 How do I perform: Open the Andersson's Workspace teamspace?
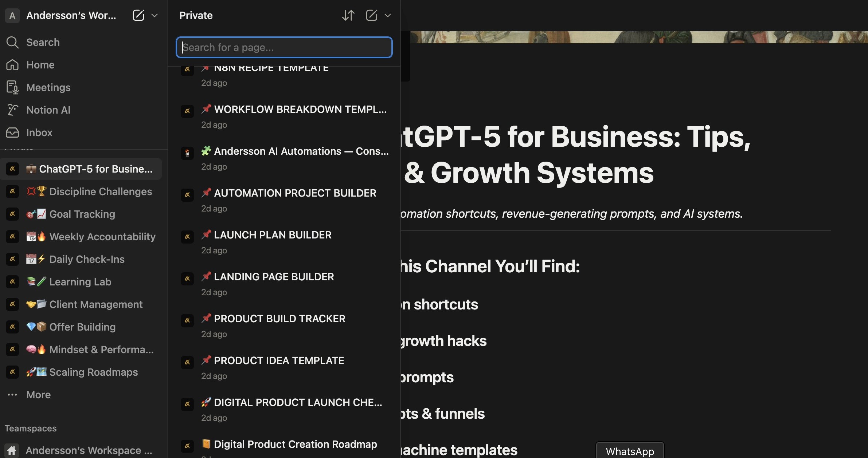[89, 450]
